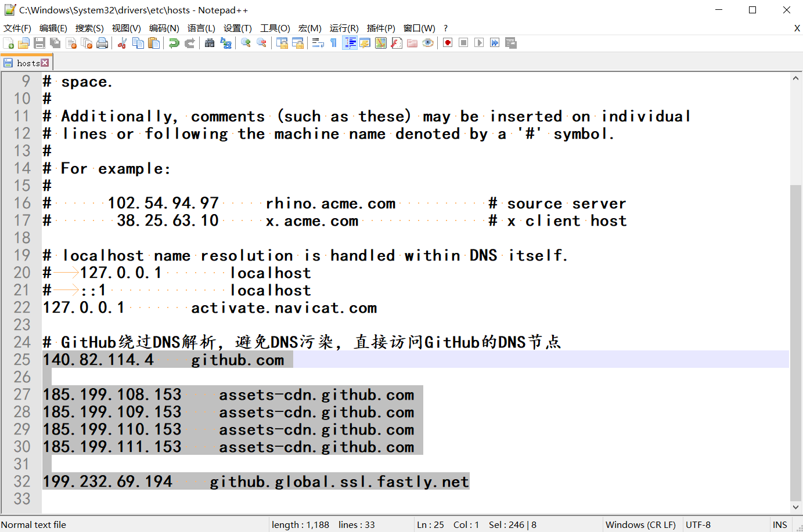This screenshot has height=532, width=803.
Task: Click the vertical scrollbar down arrow
Action: coord(795,506)
